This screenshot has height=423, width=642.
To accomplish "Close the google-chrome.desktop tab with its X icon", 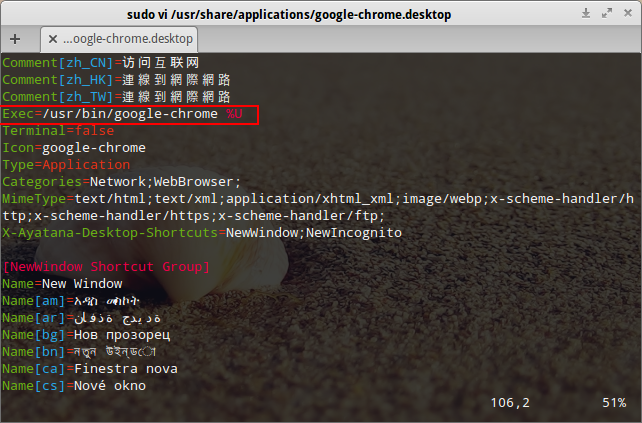I will [53, 39].
